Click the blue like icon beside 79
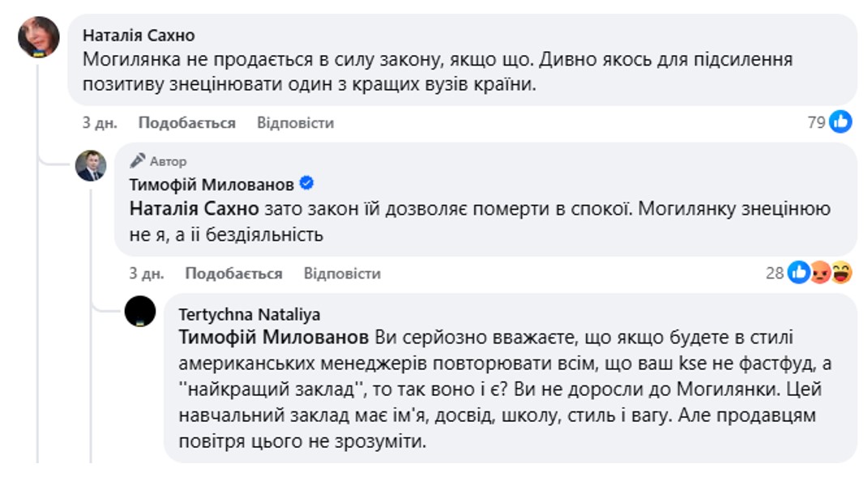 841,122
